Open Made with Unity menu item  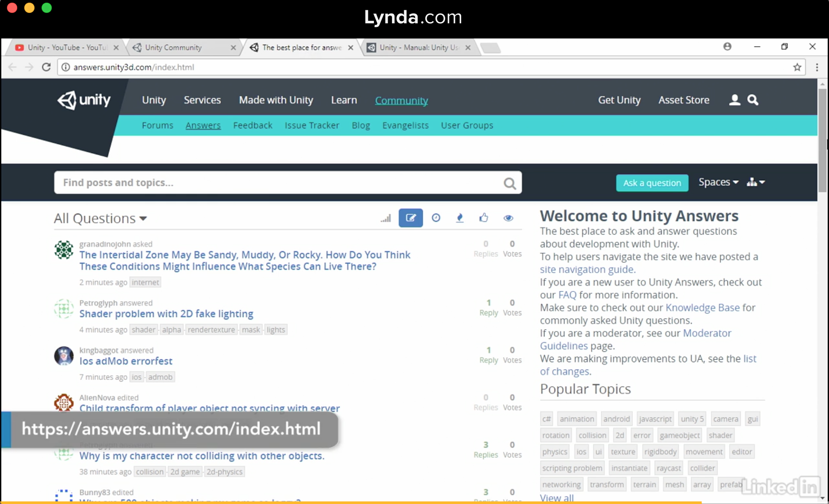276,100
